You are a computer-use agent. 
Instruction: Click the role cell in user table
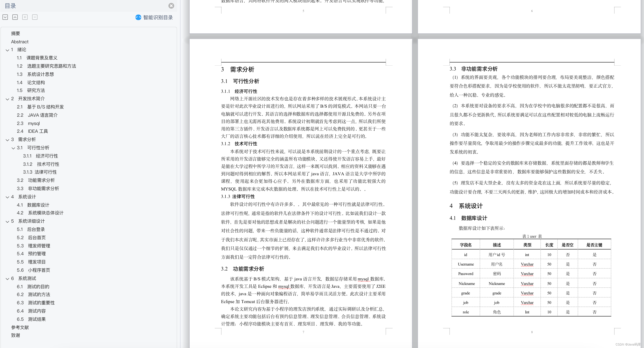click(x=465, y=312)
